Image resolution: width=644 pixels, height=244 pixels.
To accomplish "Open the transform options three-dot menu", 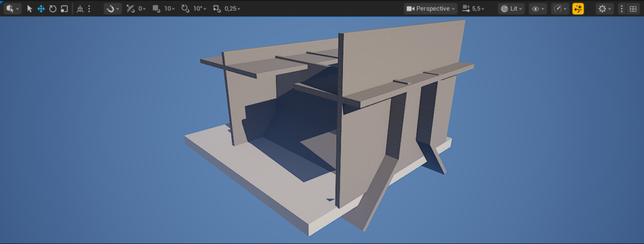I will pos(89,9).
